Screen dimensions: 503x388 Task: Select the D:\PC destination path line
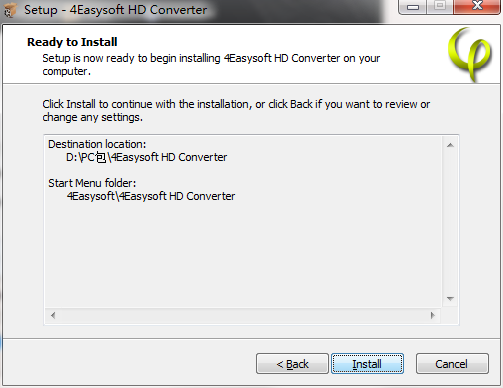tap(146, 157)
